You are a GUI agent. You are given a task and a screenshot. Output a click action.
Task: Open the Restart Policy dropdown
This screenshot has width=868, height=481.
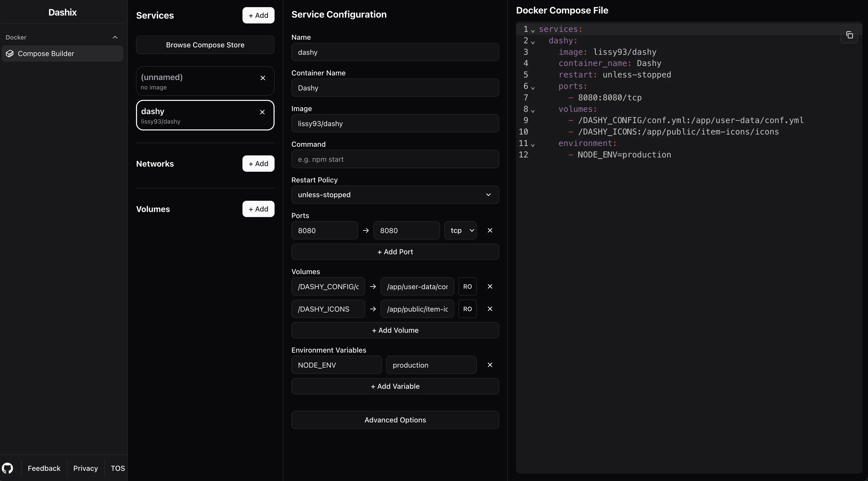coord(395,195)
